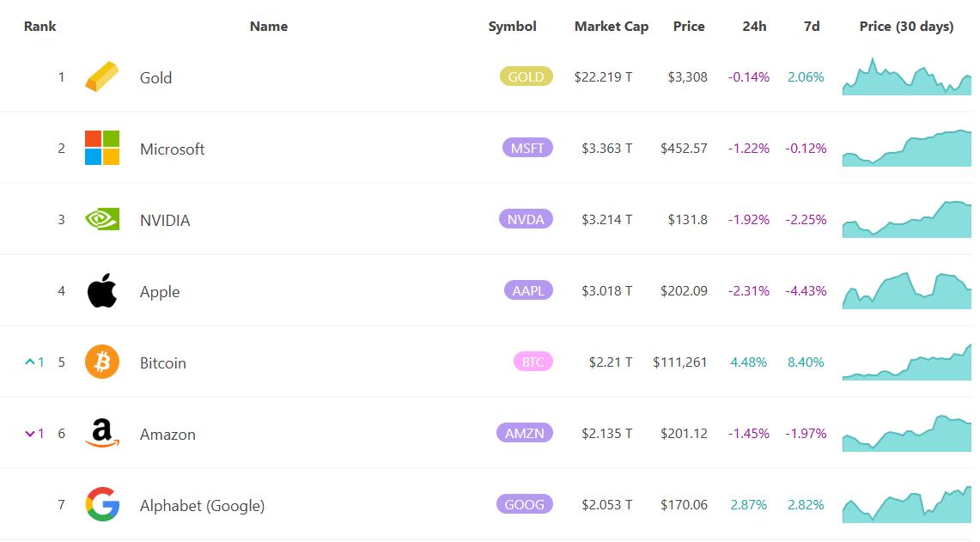Click the Alphabet Google logo icon
The image size is (980, 542).
(x=102, y=504)
